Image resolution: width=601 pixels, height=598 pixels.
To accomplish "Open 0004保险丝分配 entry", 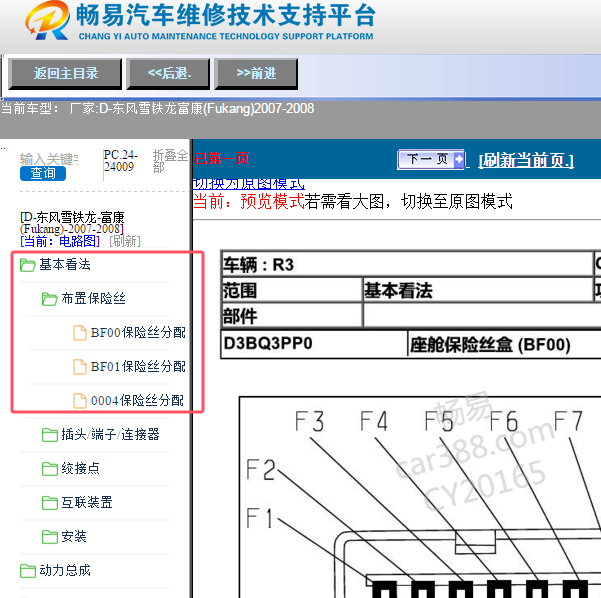I will coord(137,401).
